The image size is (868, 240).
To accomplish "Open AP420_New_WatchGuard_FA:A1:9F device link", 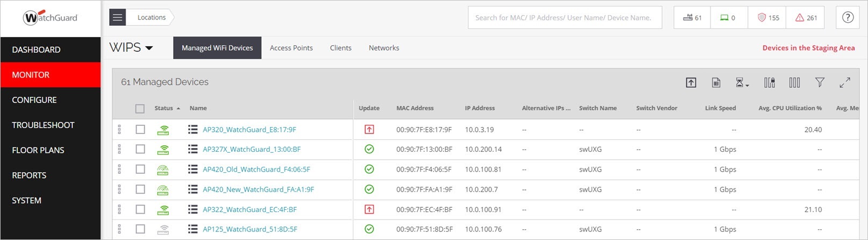I will pos(258,189).
